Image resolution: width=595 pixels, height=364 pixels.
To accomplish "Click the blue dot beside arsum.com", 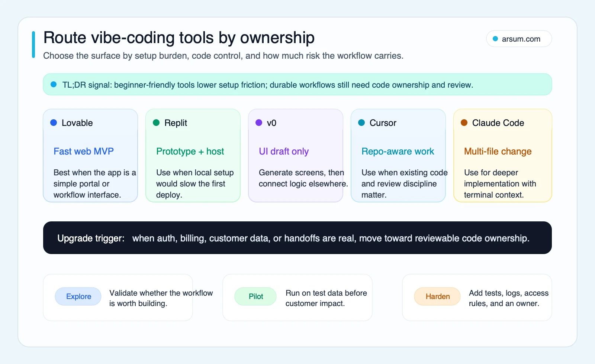I will (x=495, y=39).
